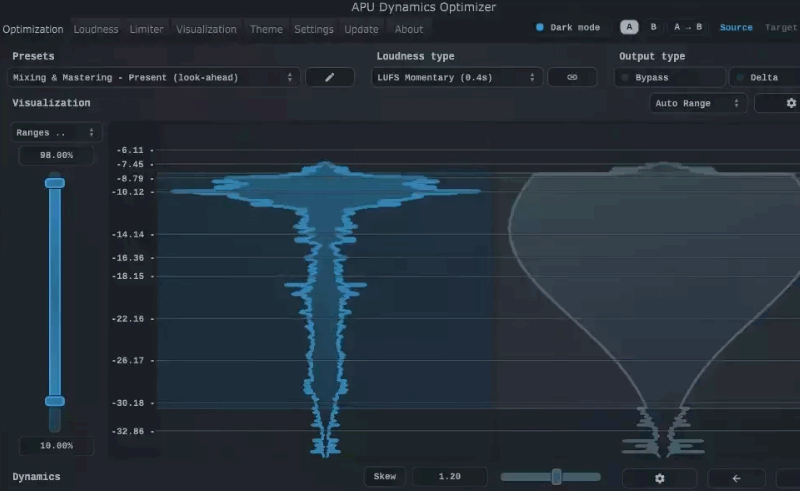Switch to the Visualization tab
Image resolution: width=800 pixels, height=491 pixels.
click(x=206, y=29)
